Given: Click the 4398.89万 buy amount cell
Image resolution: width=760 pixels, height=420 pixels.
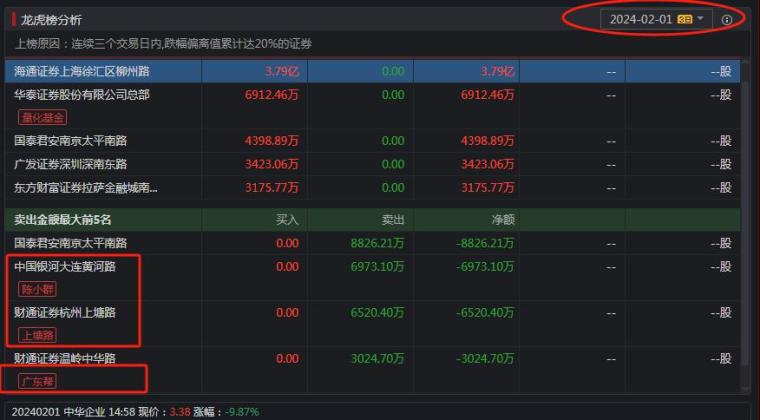Looking at the screenshot, I should [x=271, y=141].
